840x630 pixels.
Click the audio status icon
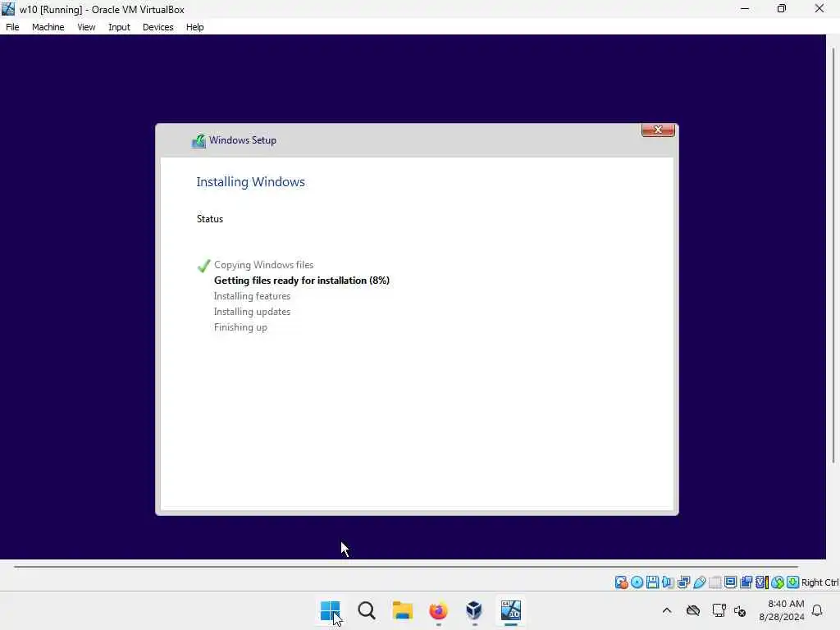668,582
